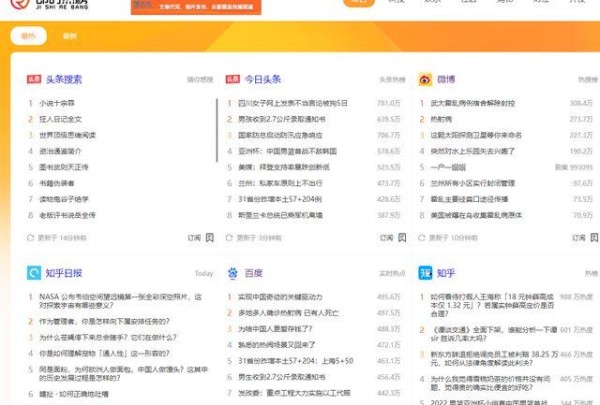
Task: Refresh the 头条搜索 list with its reload icon
Action: pyautogui.click(x=30, y=238)
